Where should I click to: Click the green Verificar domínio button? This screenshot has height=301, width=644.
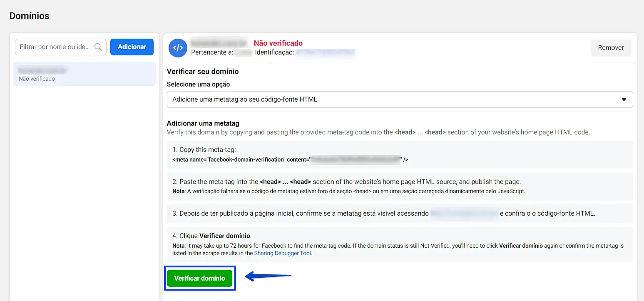[x=199, y=278]
